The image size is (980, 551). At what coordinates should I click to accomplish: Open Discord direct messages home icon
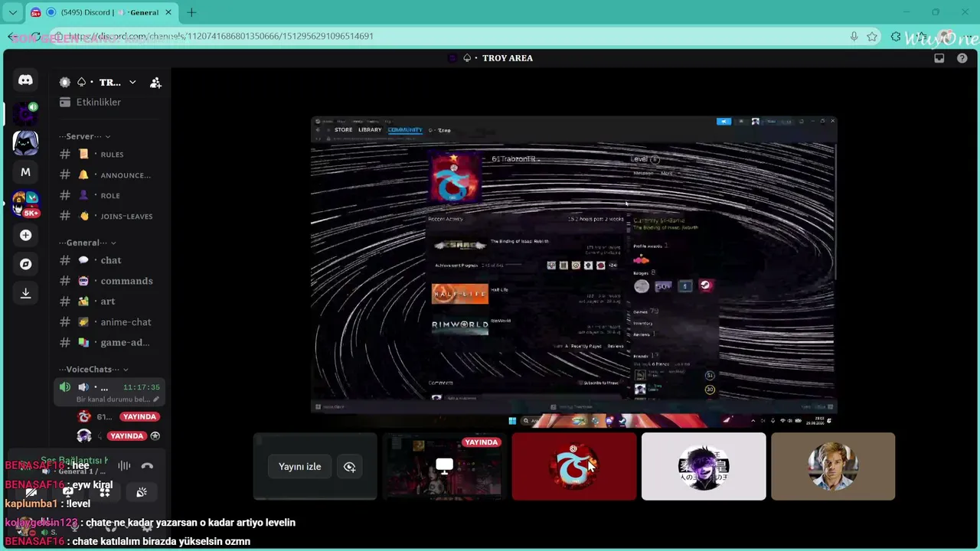pyautogui.click(x=25, y=80)
